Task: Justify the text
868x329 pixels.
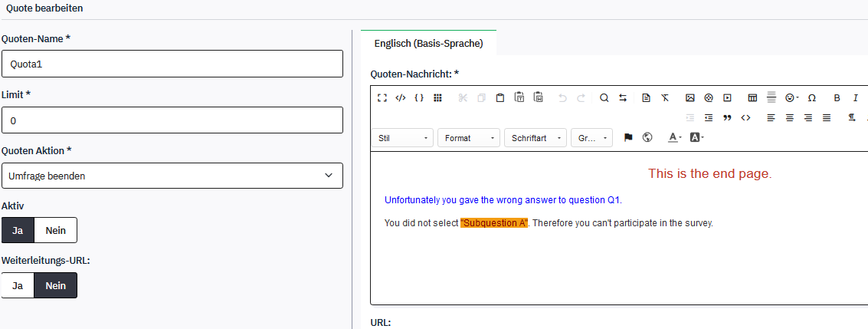Action: pos(827,117)
